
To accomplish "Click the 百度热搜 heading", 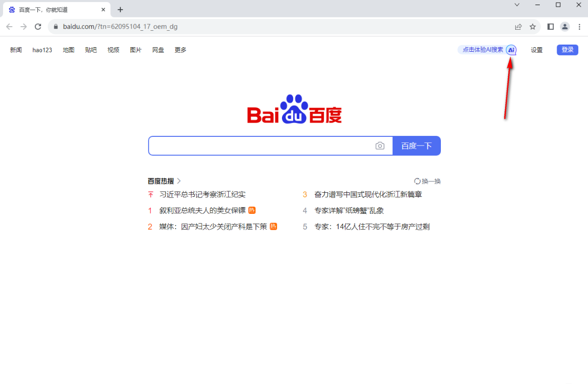I will click(x=160, y=181).
